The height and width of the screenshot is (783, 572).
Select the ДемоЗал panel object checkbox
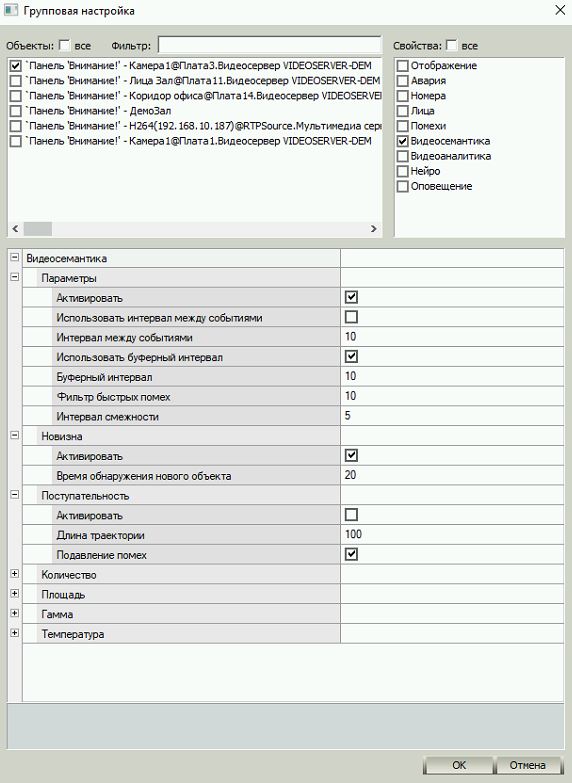pos(16,111)
